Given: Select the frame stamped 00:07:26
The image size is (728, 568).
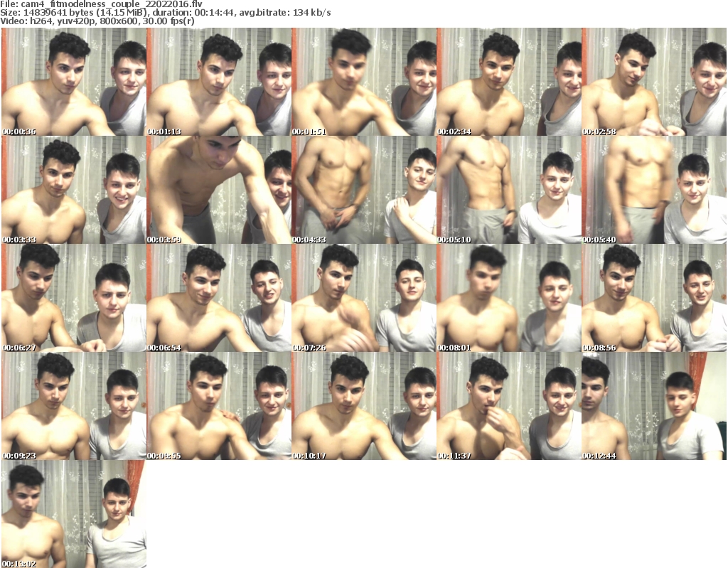Looking at the screenshot, I should pos(364,298).
